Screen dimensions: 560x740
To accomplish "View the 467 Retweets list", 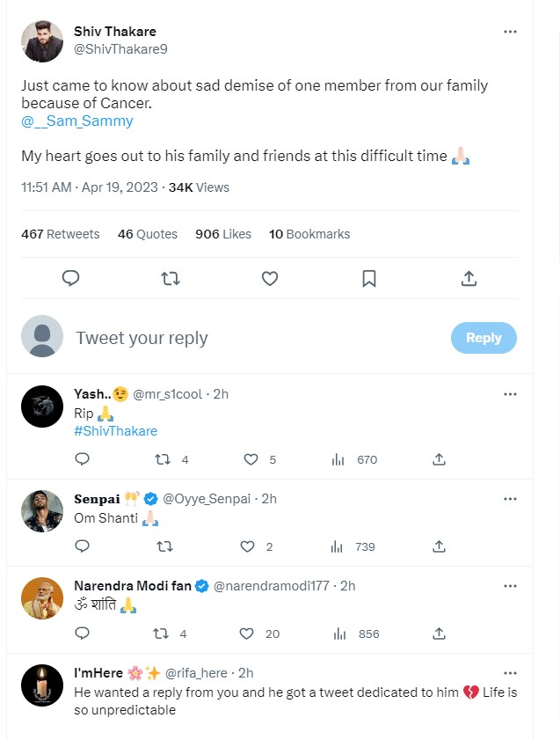I will (60, 234).
